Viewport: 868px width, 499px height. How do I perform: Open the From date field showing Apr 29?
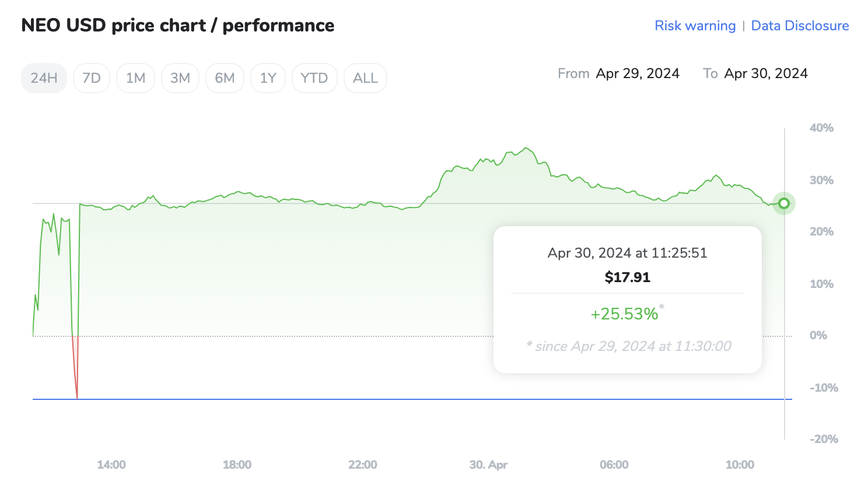point(638,73)
